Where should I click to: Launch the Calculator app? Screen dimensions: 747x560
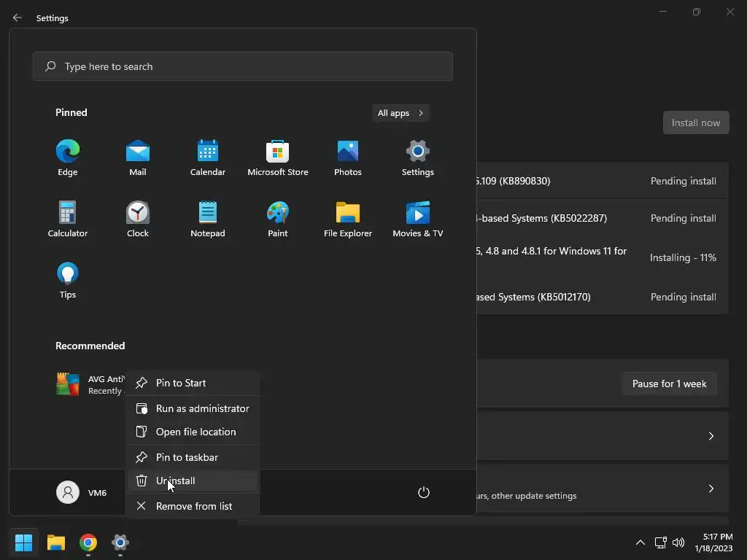point(68,219)
